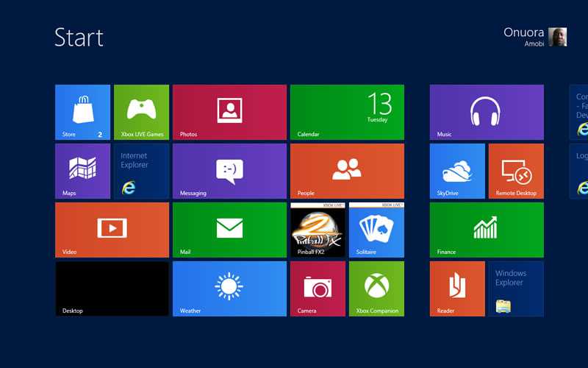Open the Store tile
Screen dimensions: 588x368
pos(82,112)
